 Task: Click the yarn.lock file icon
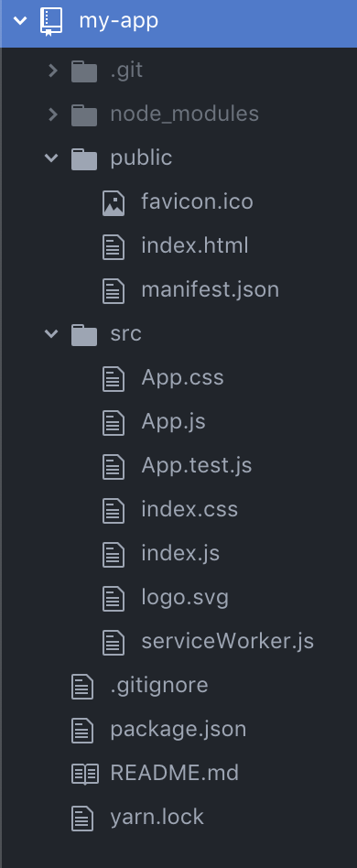[x=82, y=818]
